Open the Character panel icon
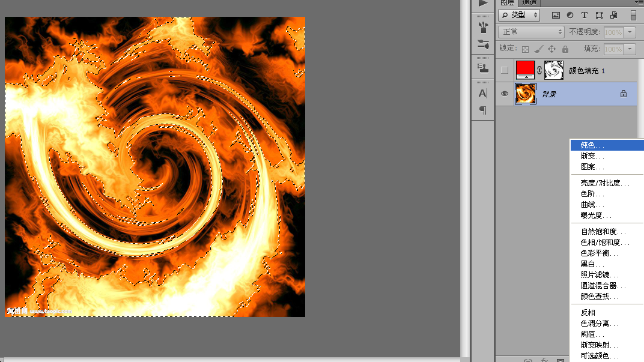 click(x=483, y=94)
